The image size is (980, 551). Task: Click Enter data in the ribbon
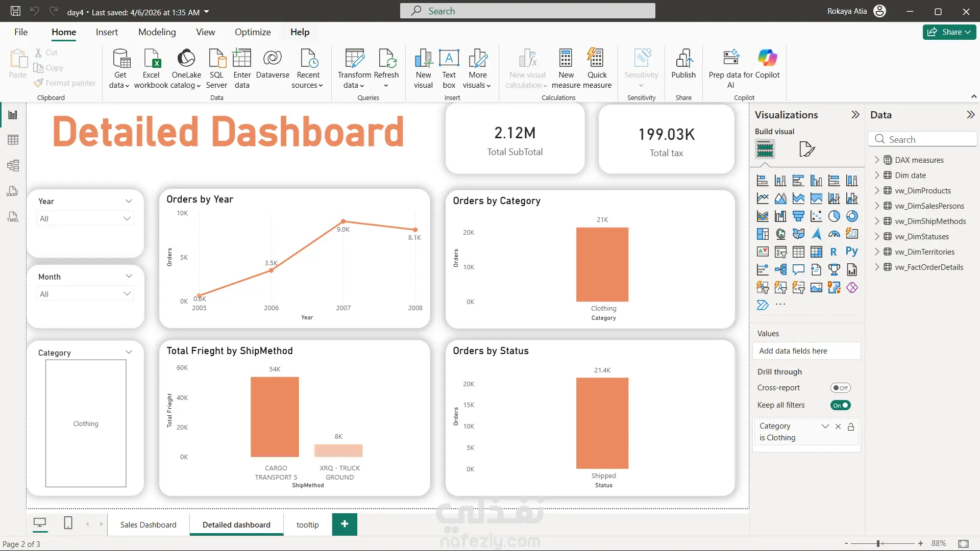[x=242, y=69]
